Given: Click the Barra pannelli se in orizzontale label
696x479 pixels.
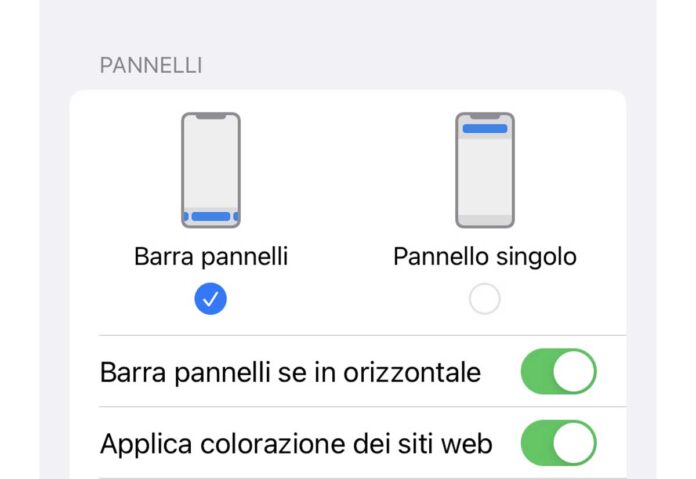Looking at the screenshot, I should 290,372.
